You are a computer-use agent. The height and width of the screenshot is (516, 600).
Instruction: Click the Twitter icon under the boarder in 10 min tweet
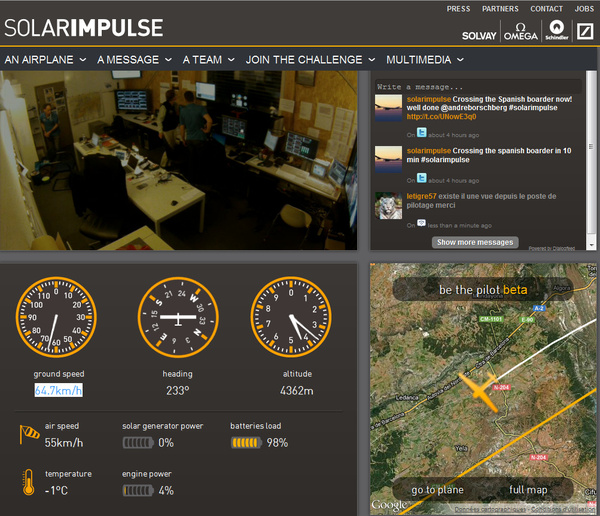(422, 178)
